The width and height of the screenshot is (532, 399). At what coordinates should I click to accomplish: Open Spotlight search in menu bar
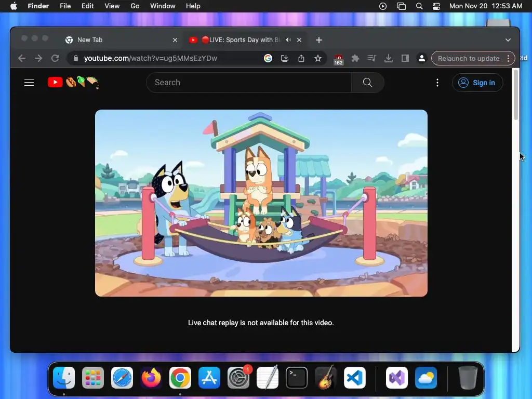tap(419, 6)
